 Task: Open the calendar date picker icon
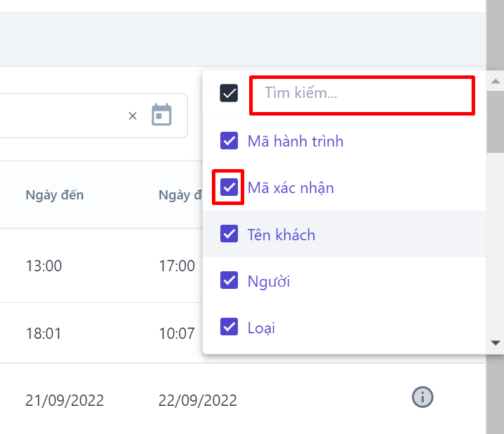162,115
